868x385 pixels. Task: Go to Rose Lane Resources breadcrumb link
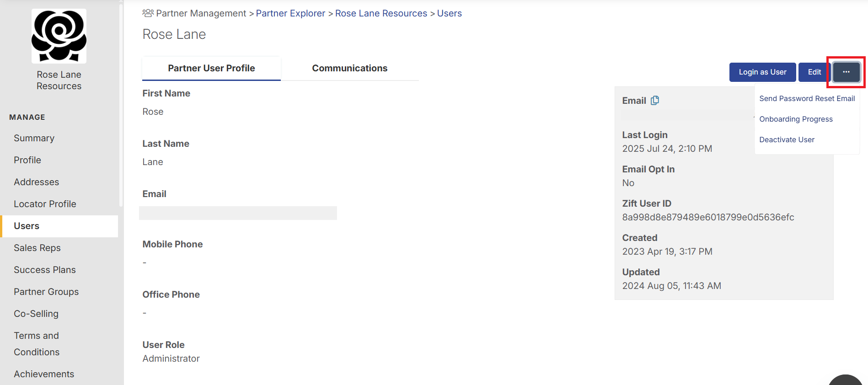381,13
